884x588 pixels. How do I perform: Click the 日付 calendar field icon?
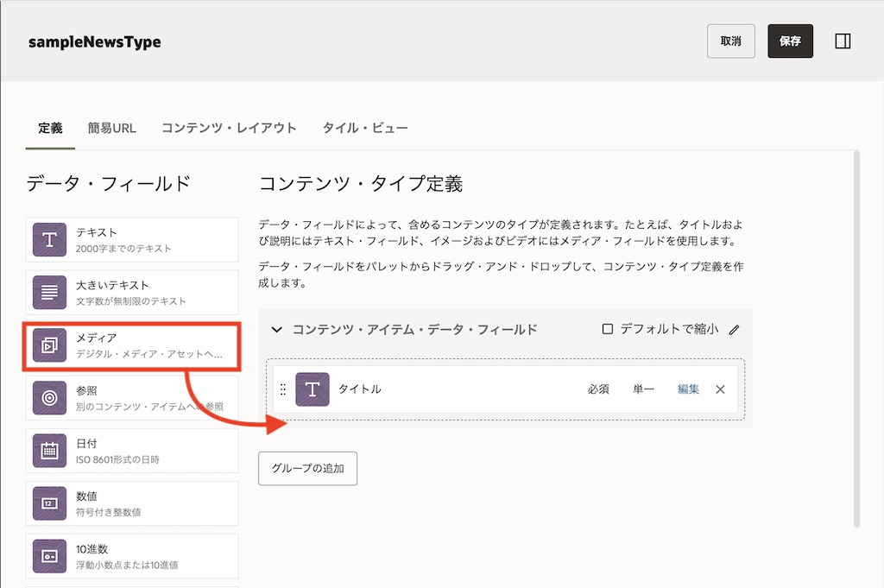tap(49, 451)
